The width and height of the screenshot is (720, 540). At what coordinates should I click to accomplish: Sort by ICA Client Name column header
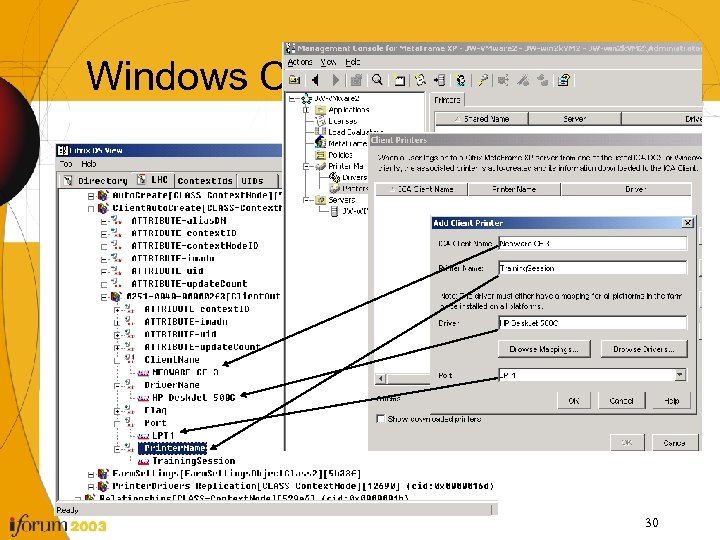pos(422,189)
